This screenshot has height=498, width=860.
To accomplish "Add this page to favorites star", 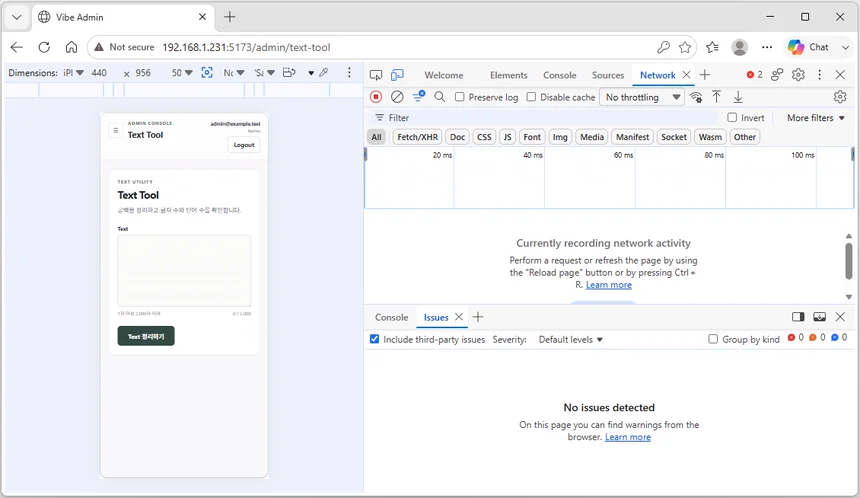I will [x=685, y=47].
